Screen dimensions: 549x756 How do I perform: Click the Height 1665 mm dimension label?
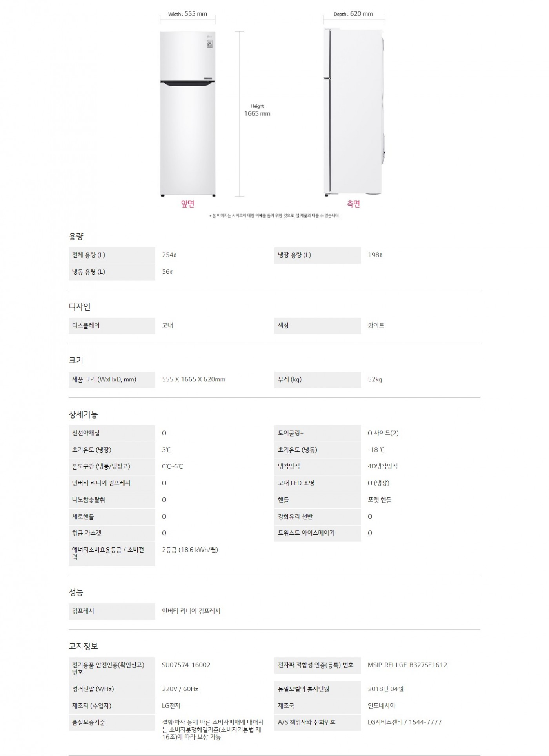pyautogui.click(x=257, y=110)
